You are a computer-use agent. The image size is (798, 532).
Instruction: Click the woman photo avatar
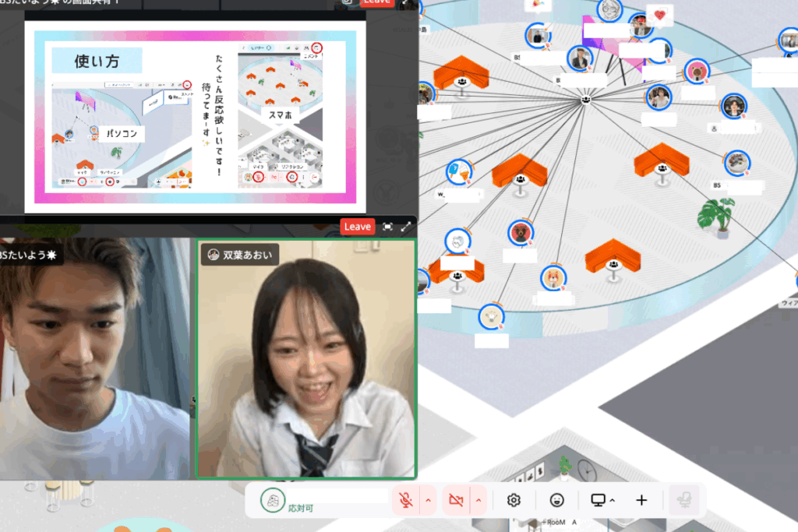[659, 97]
